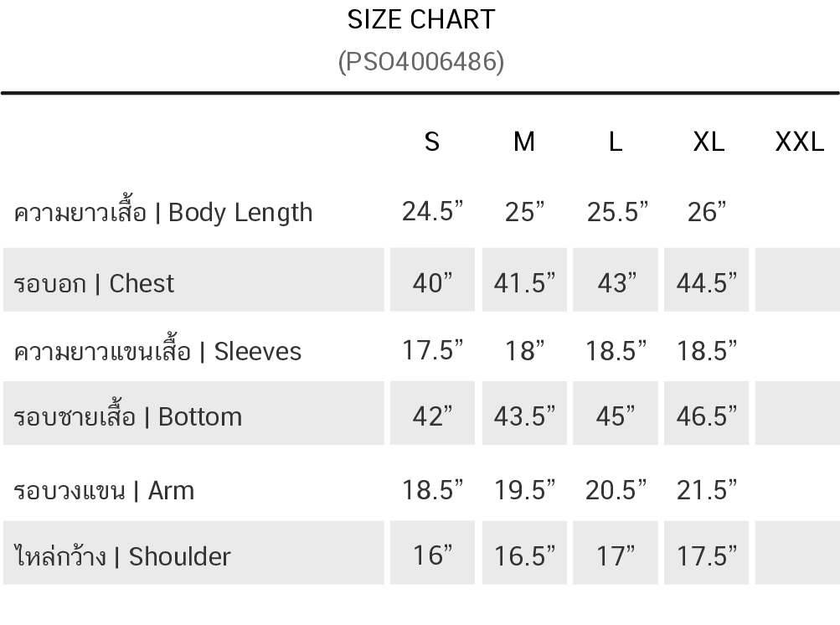Image resolution: width=840 pixels, height=625 pixels.
Task: Click the empty XXL Chest cell
Action: pyautogui.click(x=797, y=281)
